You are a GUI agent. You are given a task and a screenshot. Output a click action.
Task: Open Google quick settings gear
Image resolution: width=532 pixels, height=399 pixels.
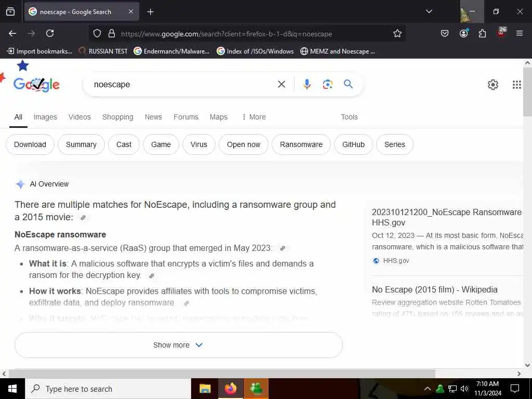click(x=493, y=85)
